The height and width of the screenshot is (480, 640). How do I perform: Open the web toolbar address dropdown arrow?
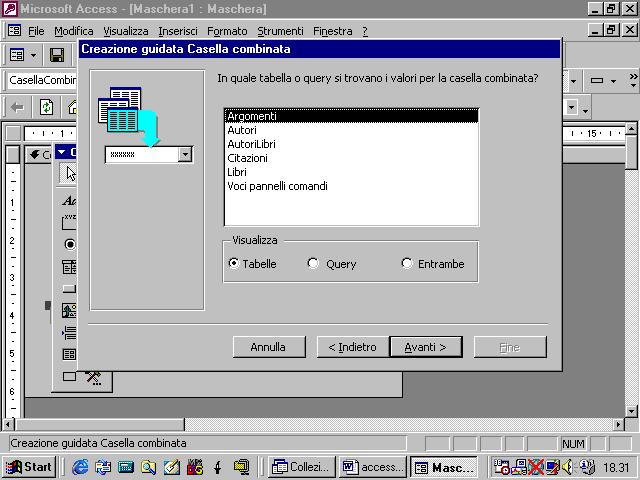tap(572, 107)
